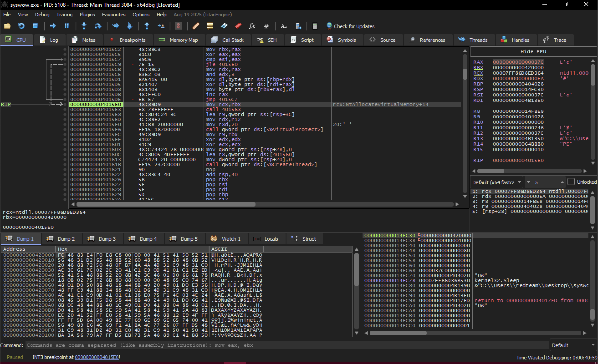Switch to the Breakpoints tab
Viewport: 598px width, 364px height.
pyautogui.click(x=128, y=40)
